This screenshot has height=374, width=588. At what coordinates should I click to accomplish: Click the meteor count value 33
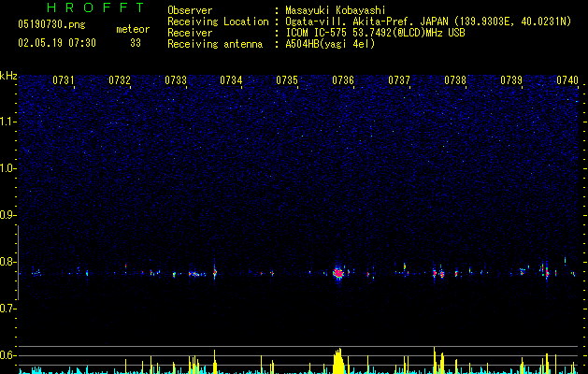click(136, 43)
